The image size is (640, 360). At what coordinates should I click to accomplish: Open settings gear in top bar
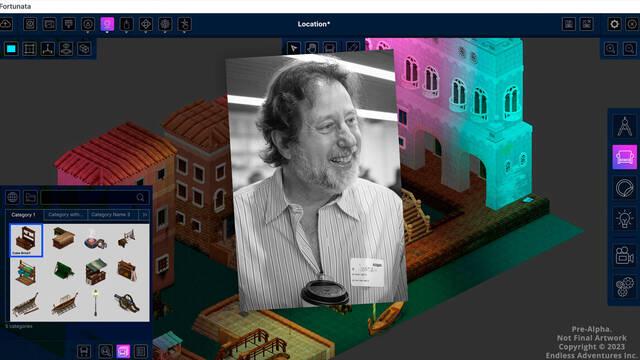614,24
